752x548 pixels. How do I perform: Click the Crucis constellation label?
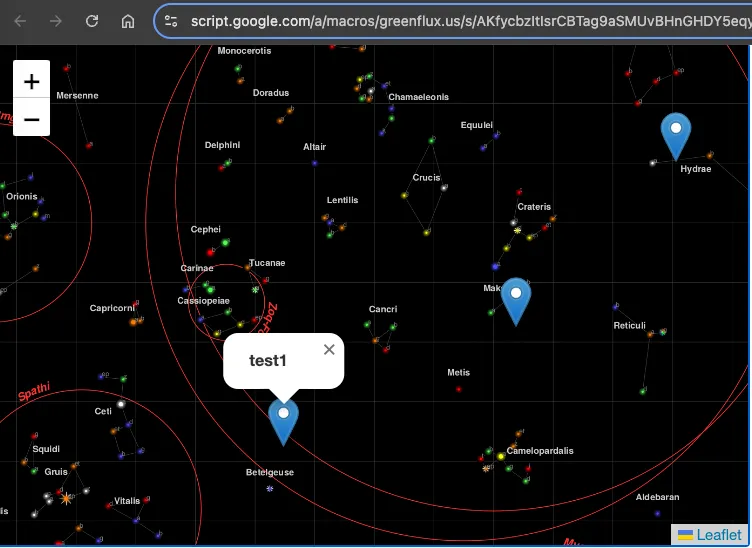426,178
